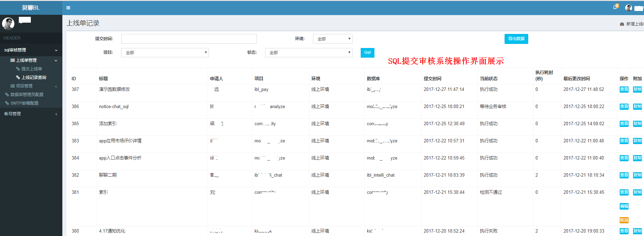Click title 聊聊二期

108,175
